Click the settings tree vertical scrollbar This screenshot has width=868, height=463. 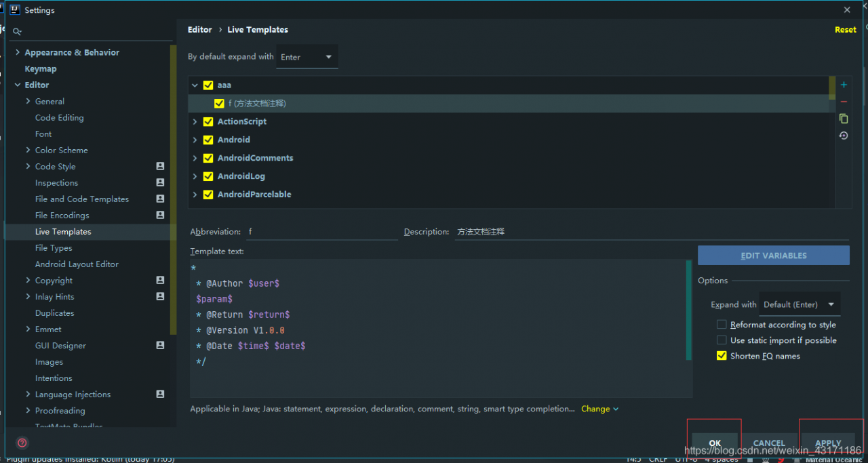(174, 190)
